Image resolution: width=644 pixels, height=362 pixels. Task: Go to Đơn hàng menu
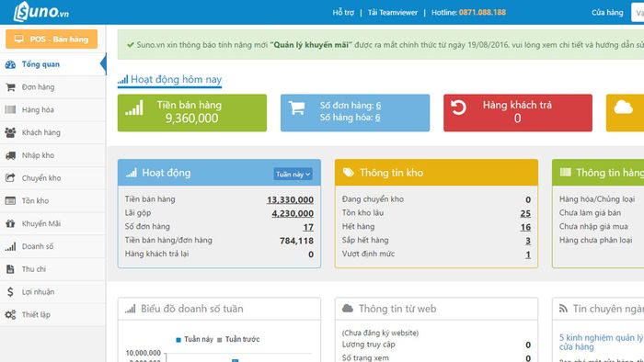click(x=52, y=87)
